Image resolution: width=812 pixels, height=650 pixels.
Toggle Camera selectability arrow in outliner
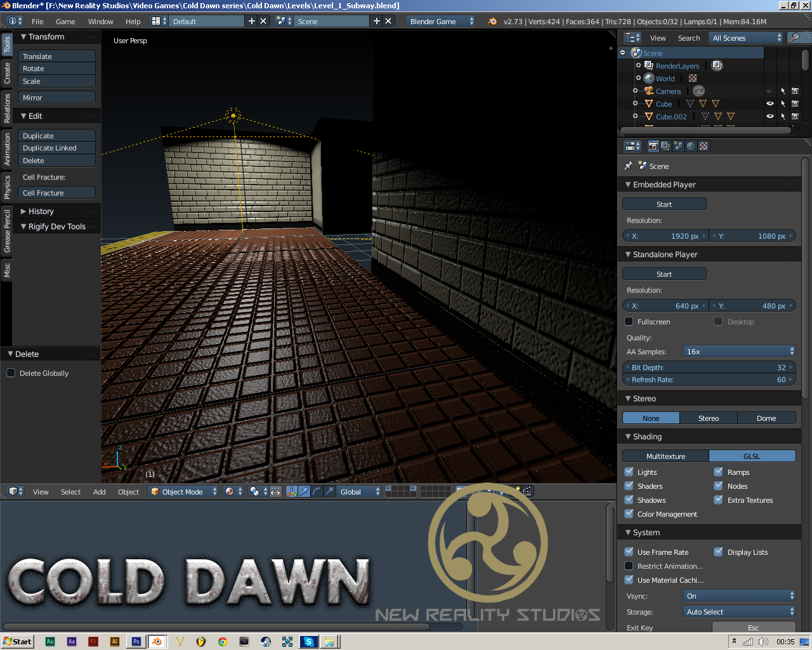pos(783,91)
